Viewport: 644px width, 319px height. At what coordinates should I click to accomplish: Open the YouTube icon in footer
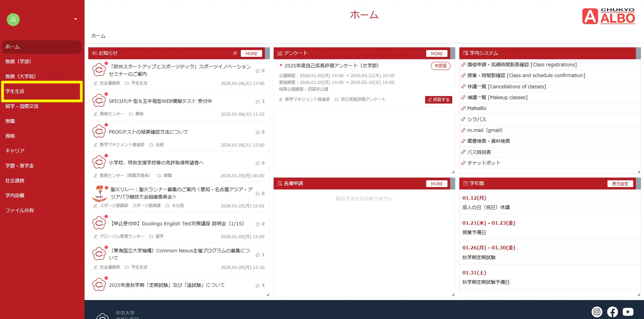click(628, 312)
